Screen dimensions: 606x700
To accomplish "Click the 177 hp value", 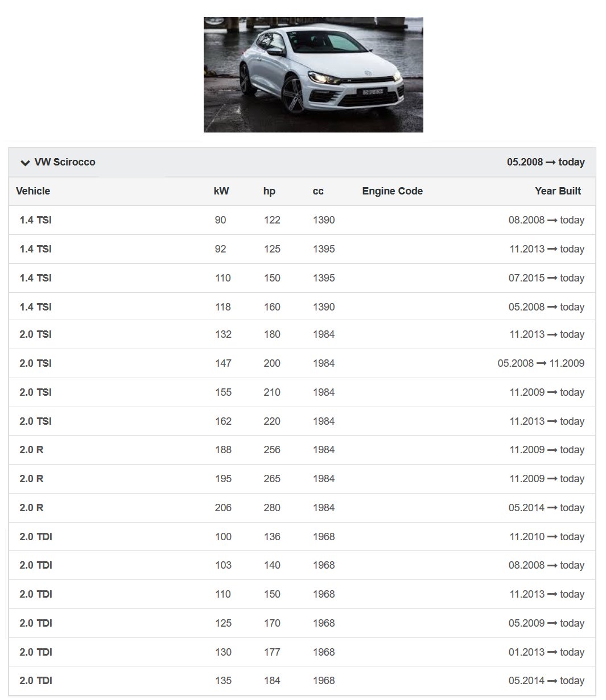I will (x=272, y=652).
